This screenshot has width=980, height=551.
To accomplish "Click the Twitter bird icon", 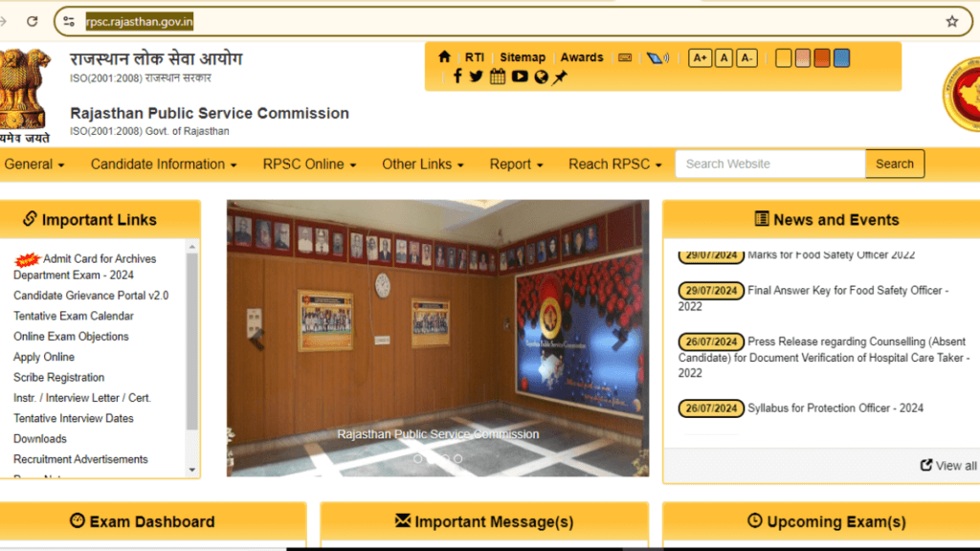I will (476, 75).
